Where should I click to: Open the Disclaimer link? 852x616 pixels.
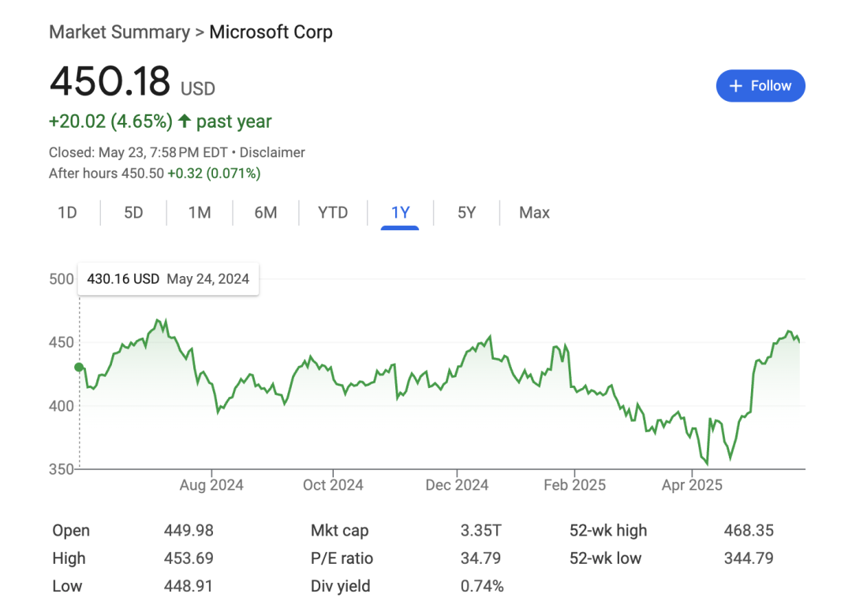pyautogui.click(x=272, y=152)
